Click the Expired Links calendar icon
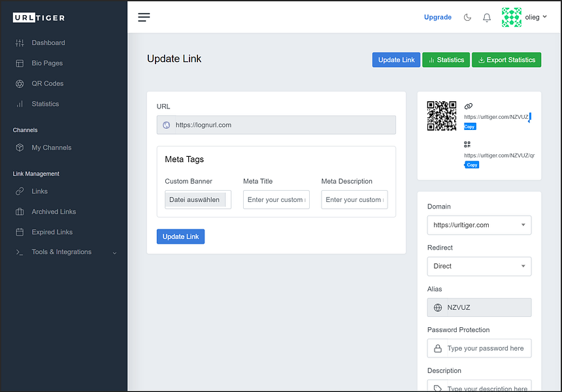This screenshot has height=392, width=562. pyautogui.click(x=20, y=232)
